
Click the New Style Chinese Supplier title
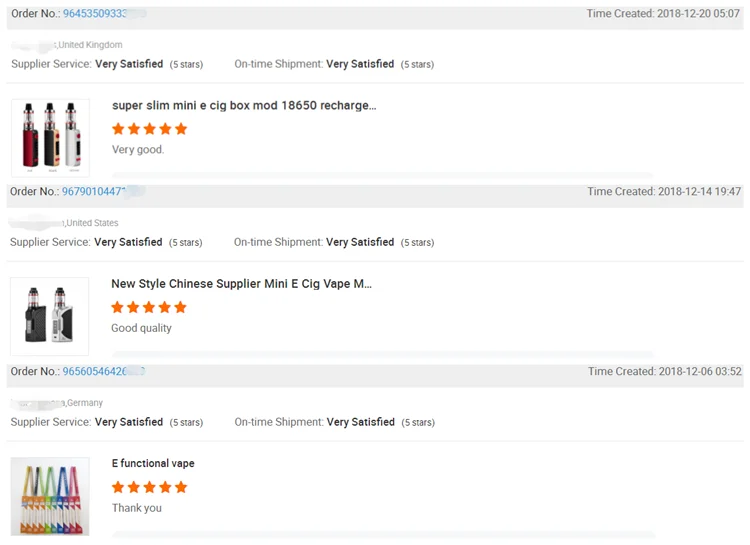click(241, 284)
